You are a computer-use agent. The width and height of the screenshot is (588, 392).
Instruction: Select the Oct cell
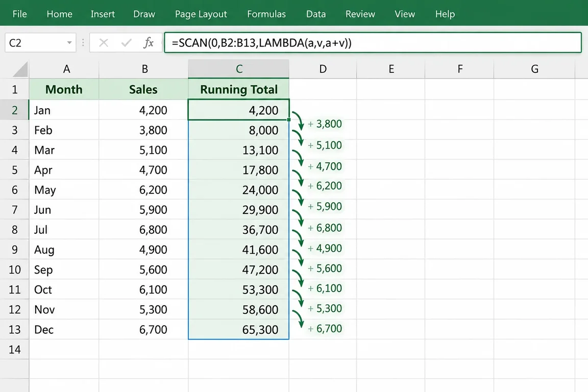point(64,289)
